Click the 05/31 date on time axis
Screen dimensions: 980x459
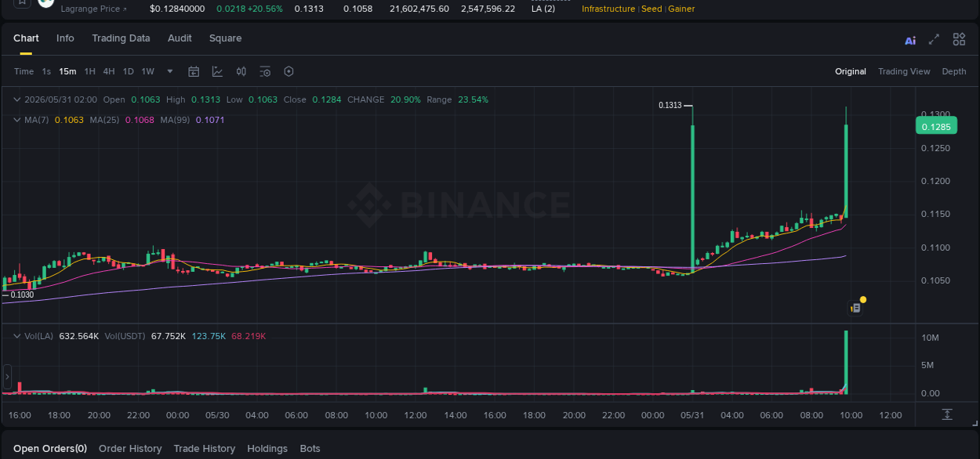[692, 415]
